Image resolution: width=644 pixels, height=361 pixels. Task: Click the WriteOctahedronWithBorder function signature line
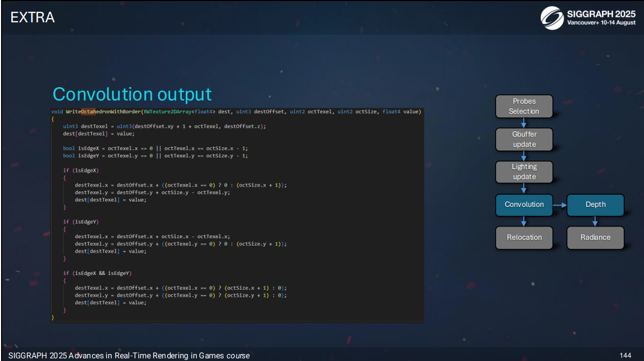236,111
